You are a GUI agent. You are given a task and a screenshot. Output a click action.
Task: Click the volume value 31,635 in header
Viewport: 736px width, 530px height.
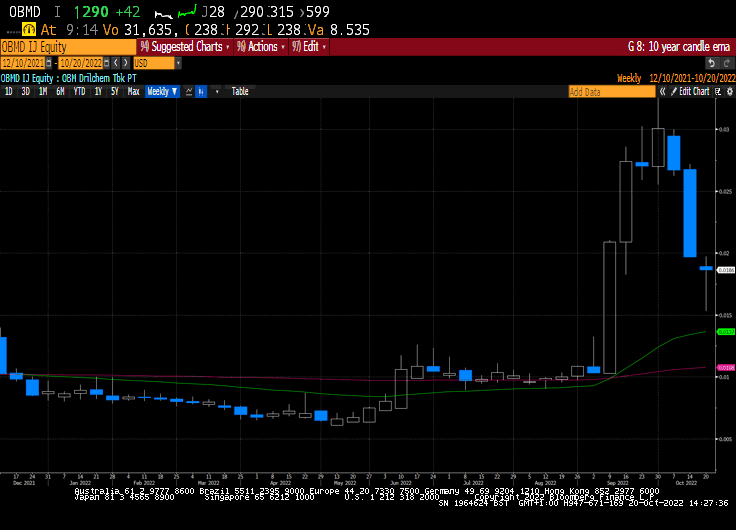151,30
